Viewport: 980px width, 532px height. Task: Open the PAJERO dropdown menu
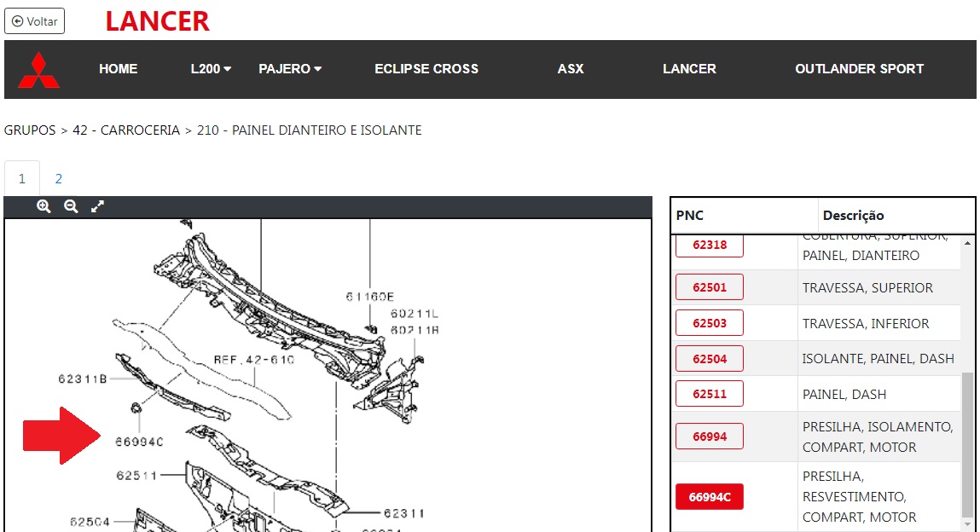coord(290,69)
